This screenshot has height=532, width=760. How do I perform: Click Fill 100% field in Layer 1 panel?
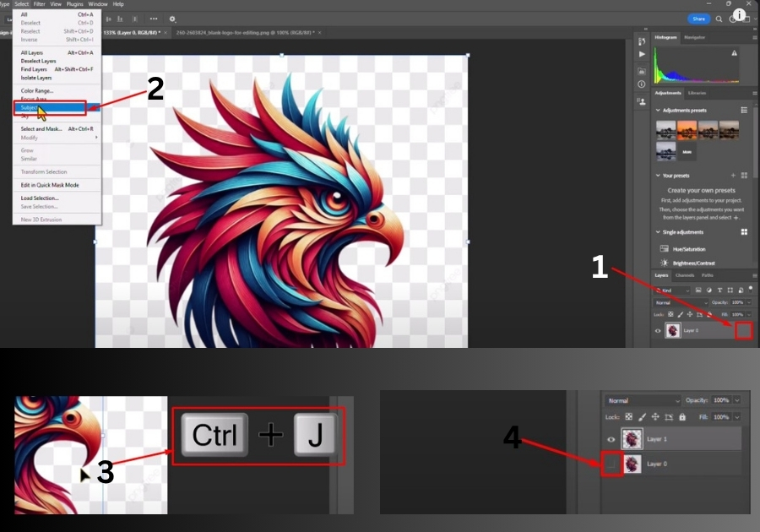pyautogui.click(x=722, y=416)
